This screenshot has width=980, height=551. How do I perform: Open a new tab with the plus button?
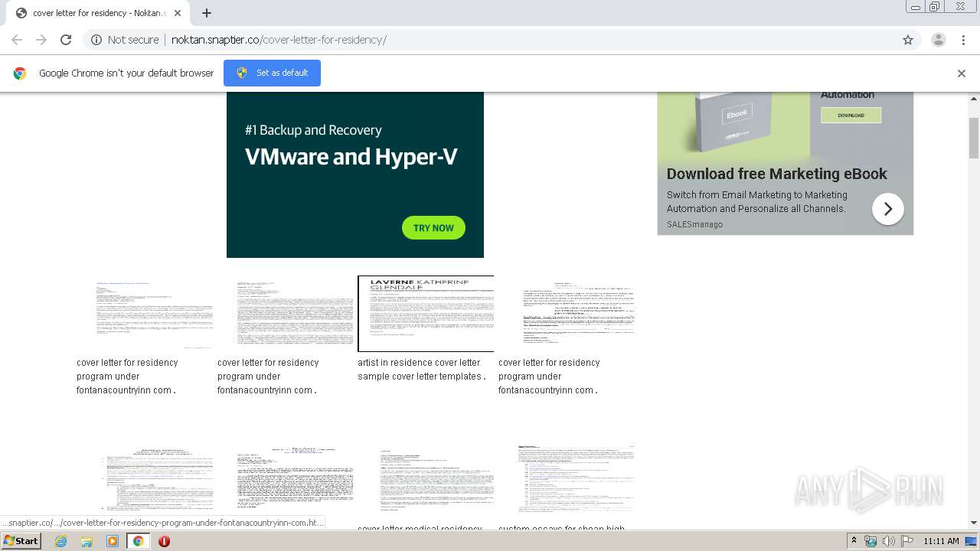click(x=207, y=13)
